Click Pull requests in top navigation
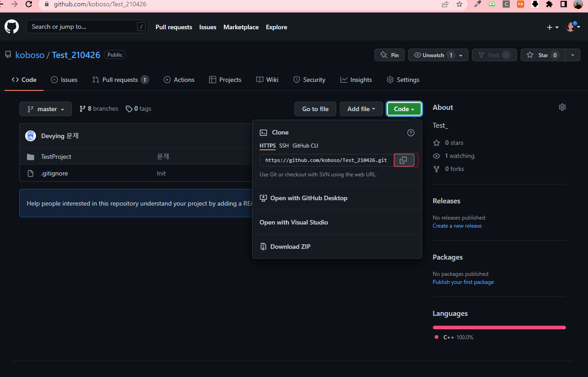This screenshot has width=588, height=377. tap(174, 27)
